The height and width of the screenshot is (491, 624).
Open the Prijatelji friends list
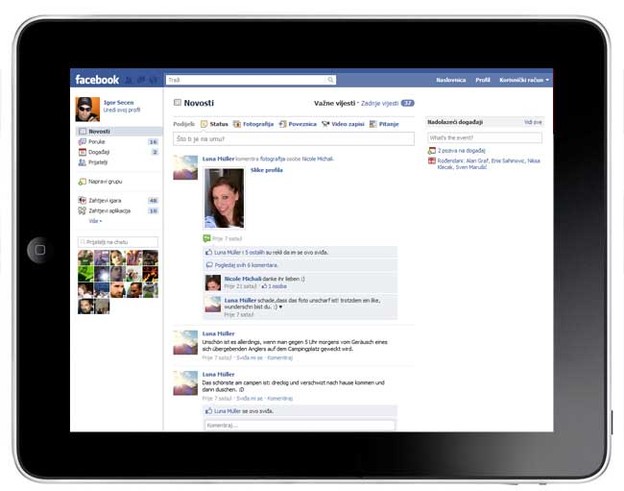click(98, 162)
